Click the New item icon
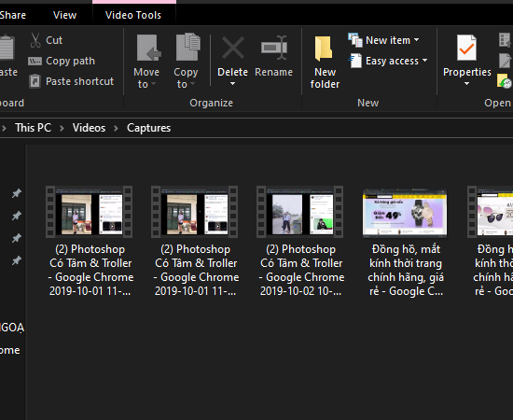 pos(355,40)
